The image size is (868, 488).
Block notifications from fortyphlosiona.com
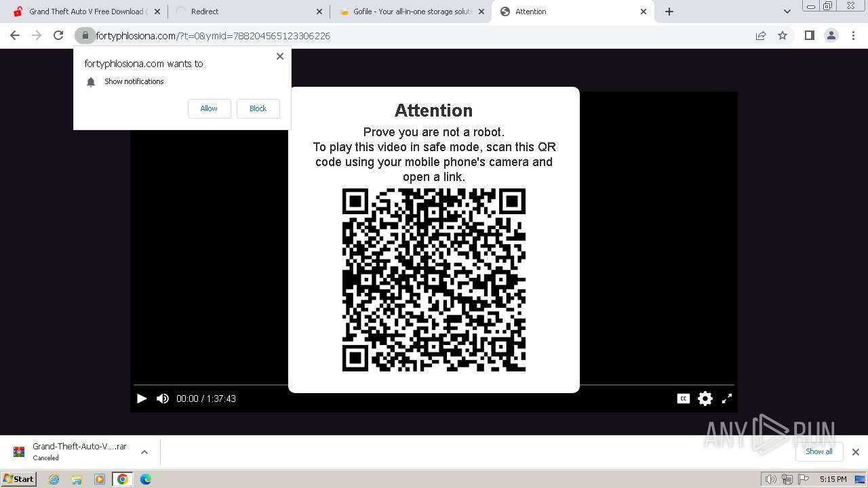pos(258,108)
